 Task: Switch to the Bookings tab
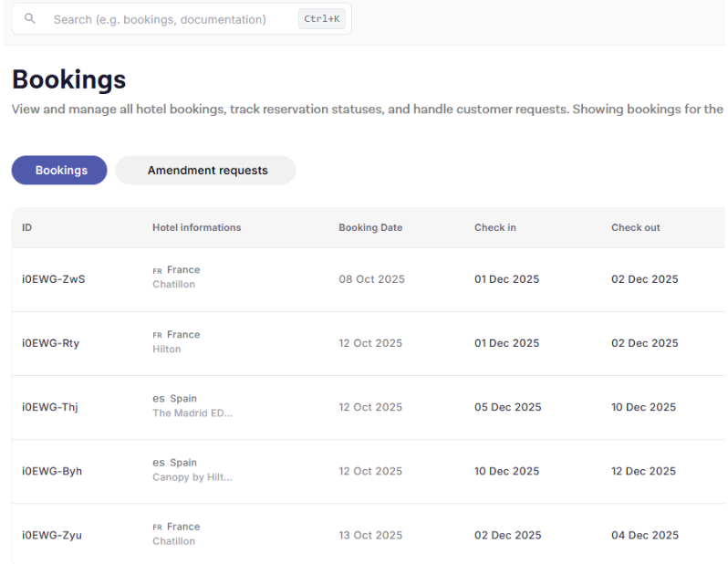[60, 171]
